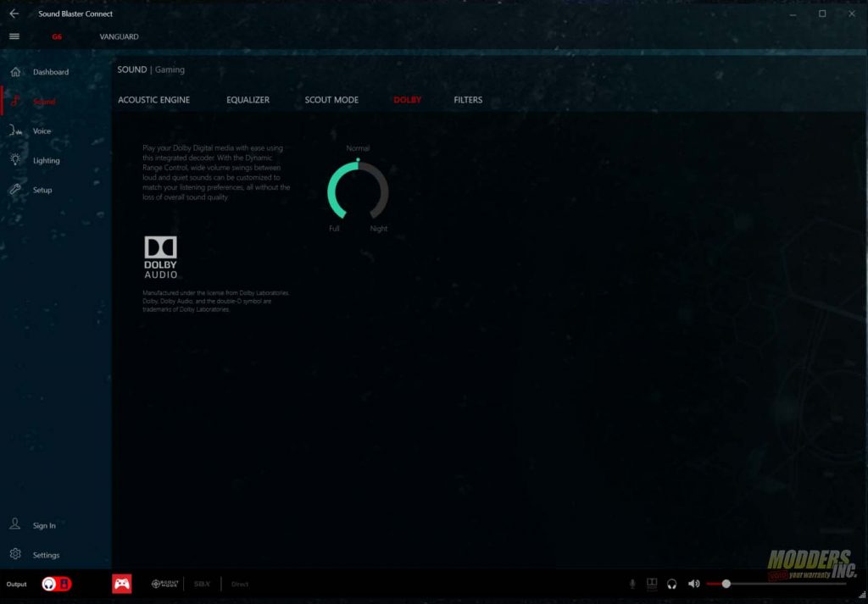Toggle headphone/speaker output switch
868x604 pixels.
(57, 584)
